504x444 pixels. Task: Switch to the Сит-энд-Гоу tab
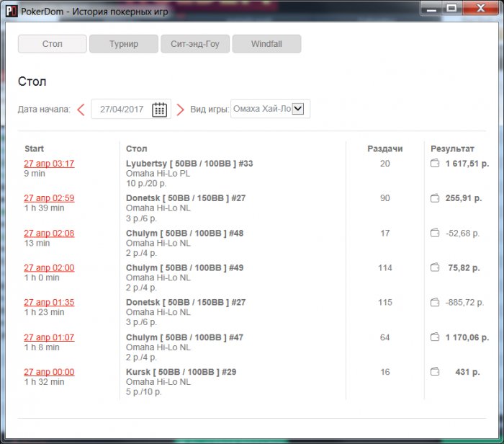pos(195,44)
